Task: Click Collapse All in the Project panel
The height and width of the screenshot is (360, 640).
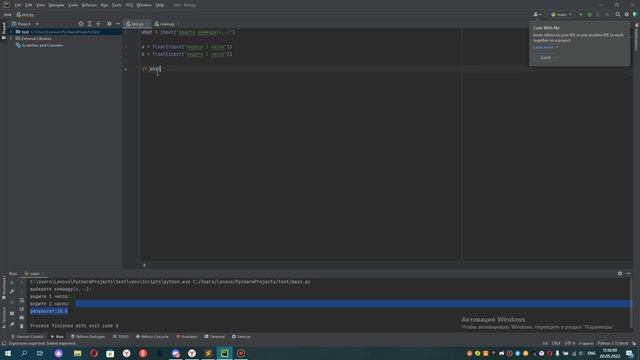Action: 98,24
